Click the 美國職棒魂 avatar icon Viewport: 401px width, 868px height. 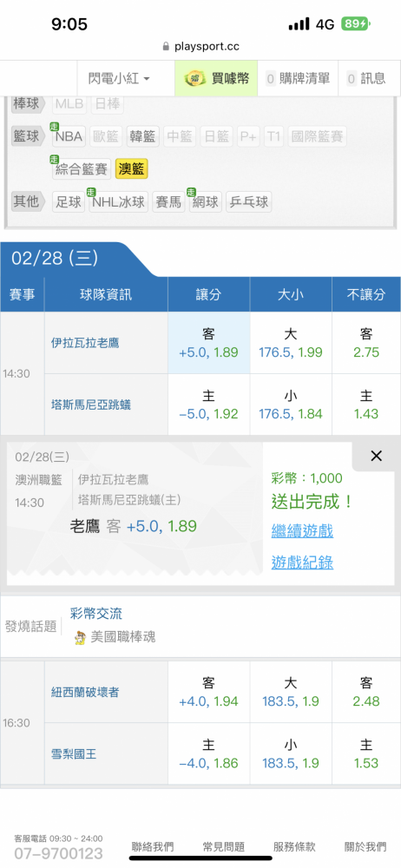[80, 637]
